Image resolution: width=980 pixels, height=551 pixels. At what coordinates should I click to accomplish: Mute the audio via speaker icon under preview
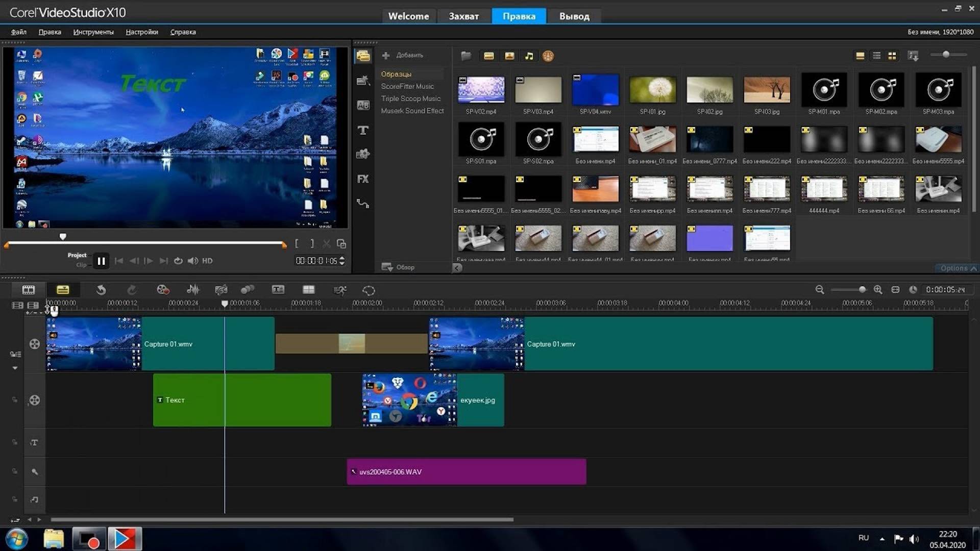point(193,261)
